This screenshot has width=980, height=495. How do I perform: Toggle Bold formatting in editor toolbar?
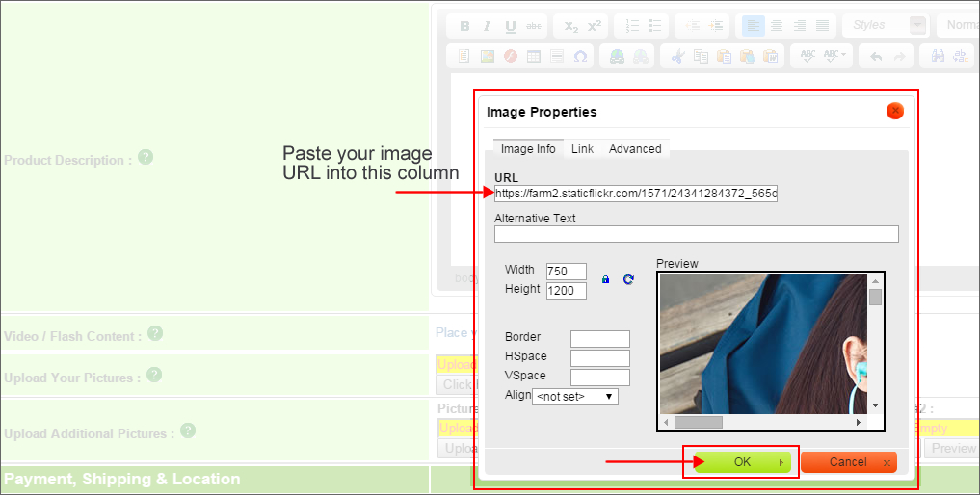pyautogui.click(x=464, y=26)
